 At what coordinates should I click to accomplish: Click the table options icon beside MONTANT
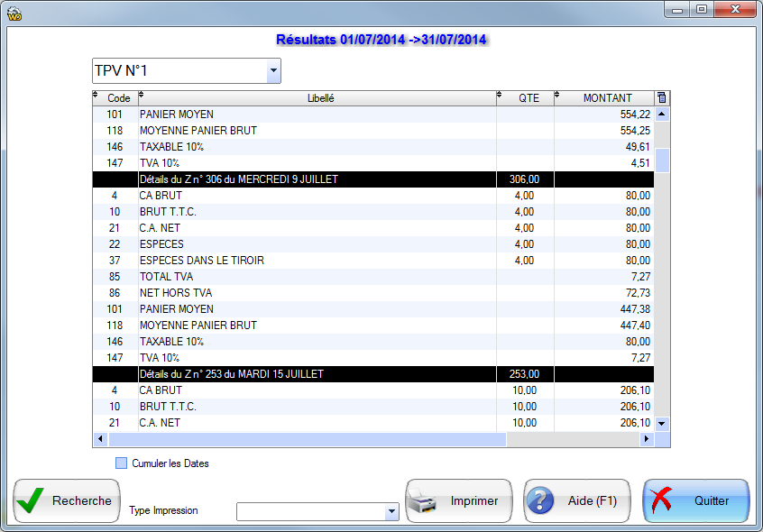pyautogui.click(x=662, y=98)
